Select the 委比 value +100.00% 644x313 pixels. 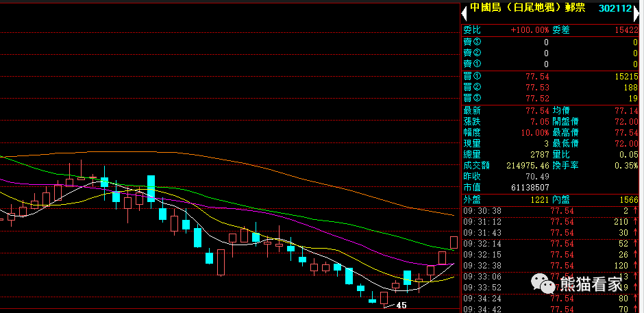tap(530, 30)
